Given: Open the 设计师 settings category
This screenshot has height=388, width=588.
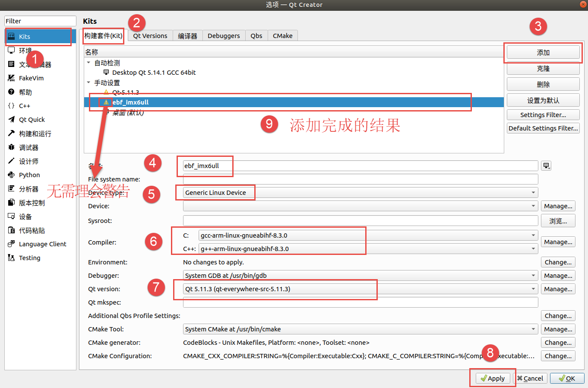Looking at the screenshot, I should (40, 161).
